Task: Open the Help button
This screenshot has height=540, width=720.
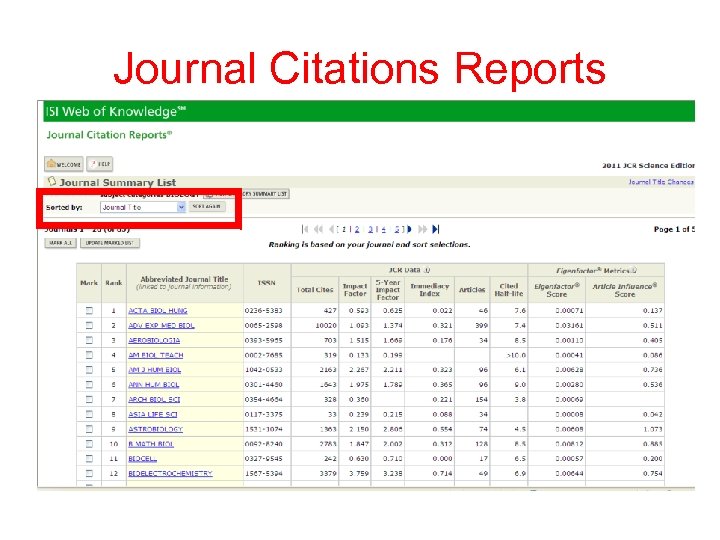Action: (x=100, y=164)
